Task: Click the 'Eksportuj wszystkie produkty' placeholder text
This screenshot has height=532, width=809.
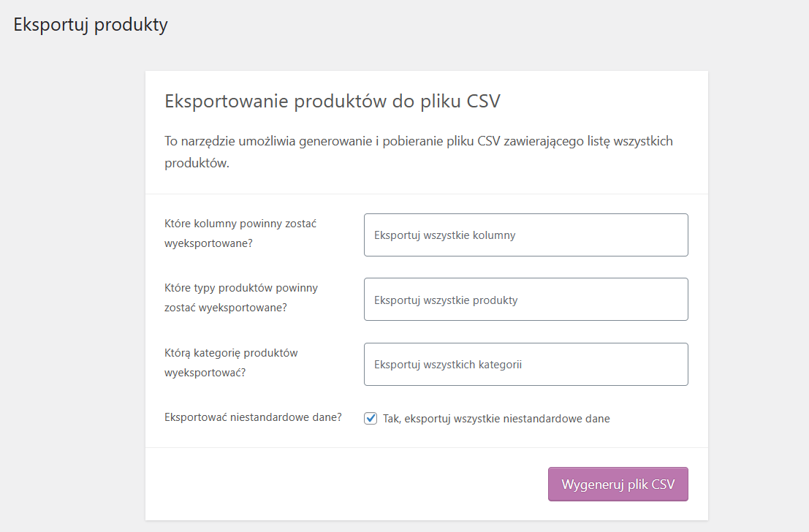Action: pyautogui.click(x=446, y=300)
